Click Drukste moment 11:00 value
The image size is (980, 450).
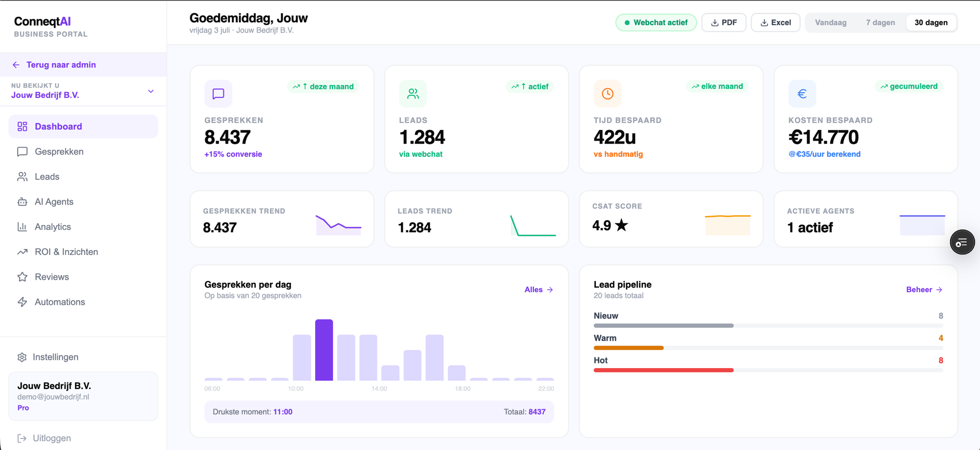pyautogui.click(x=283, y=412)
